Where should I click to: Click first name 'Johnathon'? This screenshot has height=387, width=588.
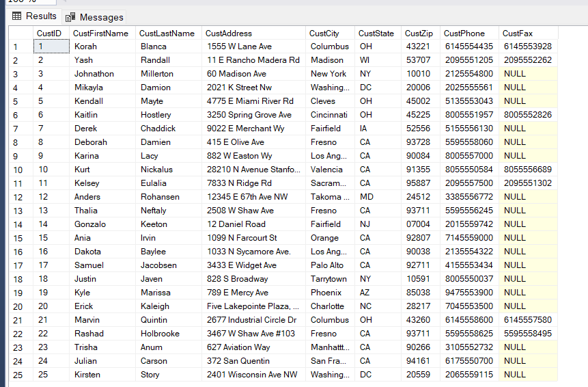pos(102,74)
